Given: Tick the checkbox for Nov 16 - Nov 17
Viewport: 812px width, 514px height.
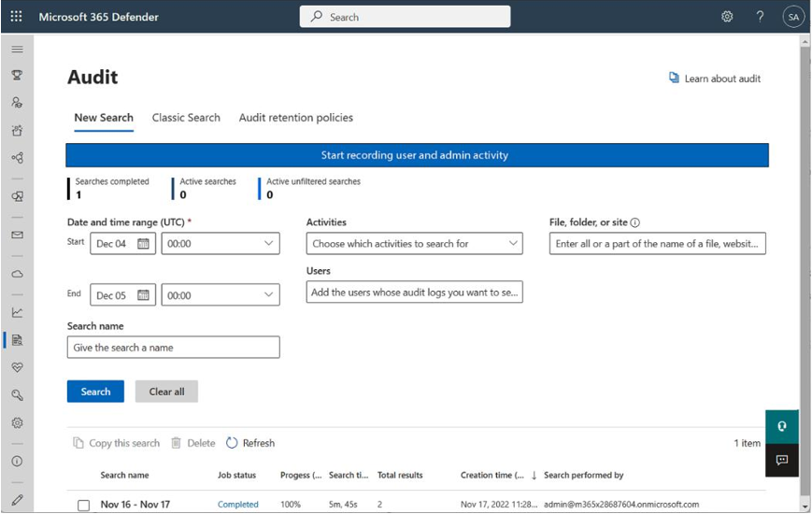Looking at the screenshot, I should pyautogui.click(x=83, y=506).
